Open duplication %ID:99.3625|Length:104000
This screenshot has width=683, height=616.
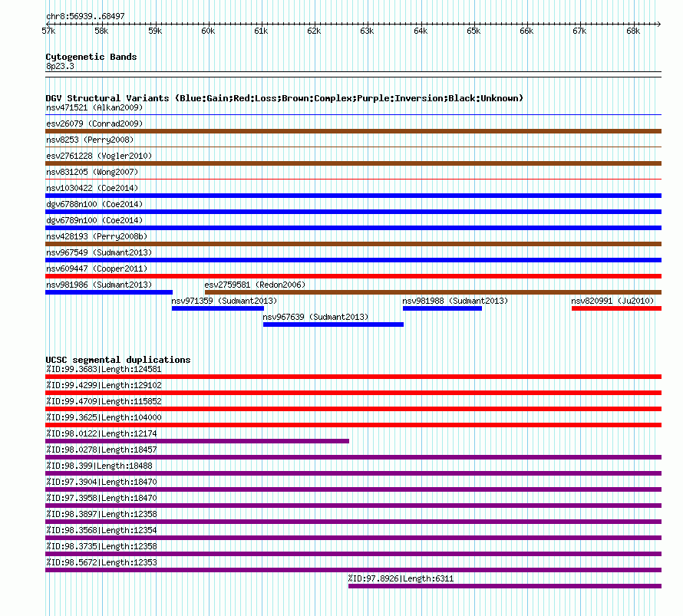(104, 417)
